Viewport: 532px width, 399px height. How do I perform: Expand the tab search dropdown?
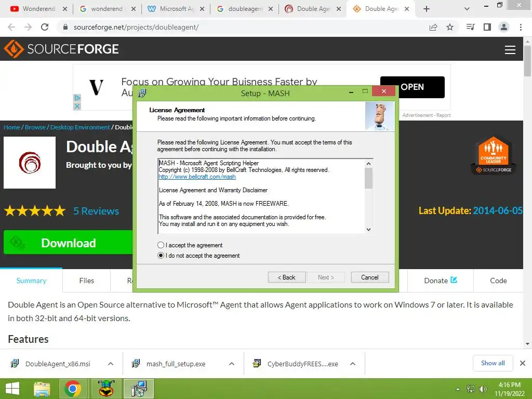pos(467,9)
